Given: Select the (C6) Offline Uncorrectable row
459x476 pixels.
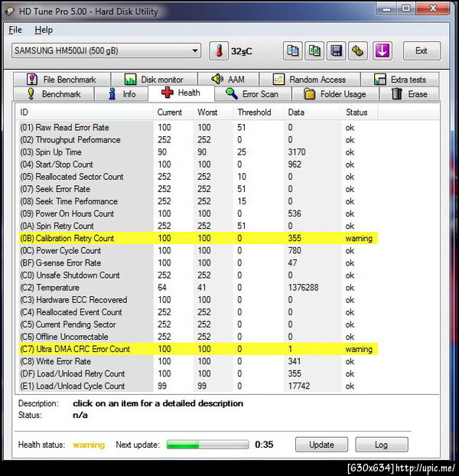Looking at the screenshot, I should tap(197, 337).
